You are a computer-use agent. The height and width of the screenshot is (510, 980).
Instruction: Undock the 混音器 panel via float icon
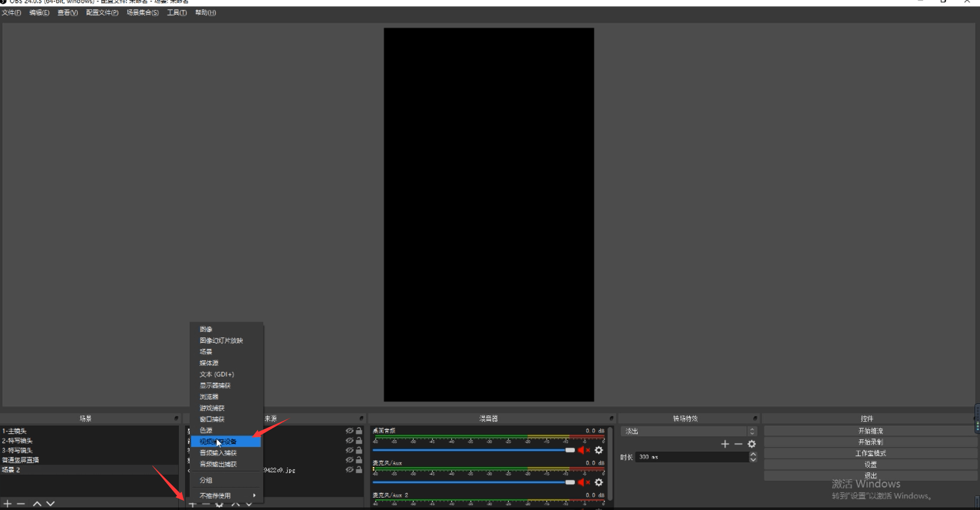pyautogui.click(x=611, y=419)
